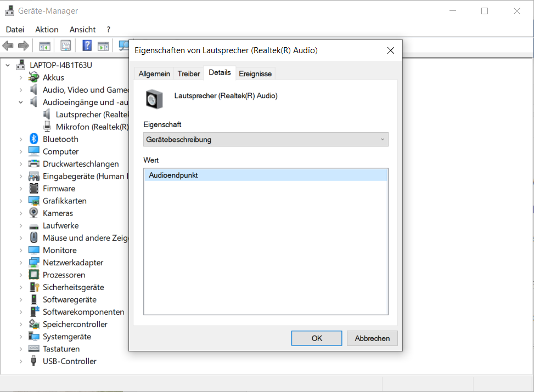Screen dimensions: 534x392
Task: Expand the Grafikkarten category
Action: point(21,201)
